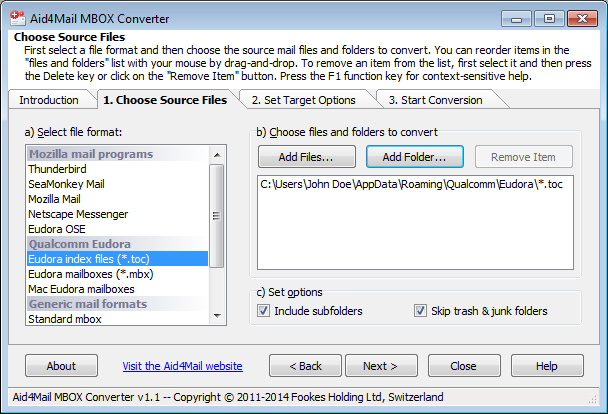This screenshot has width=608, height=414.
Task: Select SeaMonkey Mail format
Action: coord(68,185)
